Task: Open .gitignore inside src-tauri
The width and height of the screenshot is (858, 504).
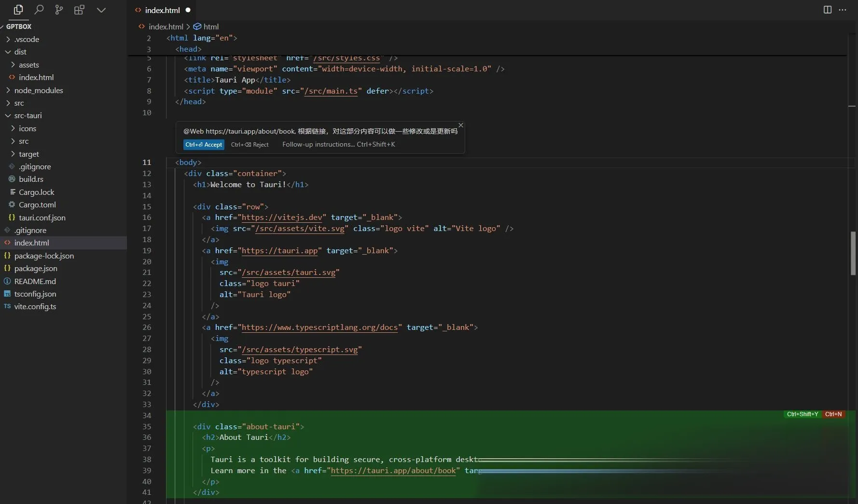Action: tap(35, 166)
